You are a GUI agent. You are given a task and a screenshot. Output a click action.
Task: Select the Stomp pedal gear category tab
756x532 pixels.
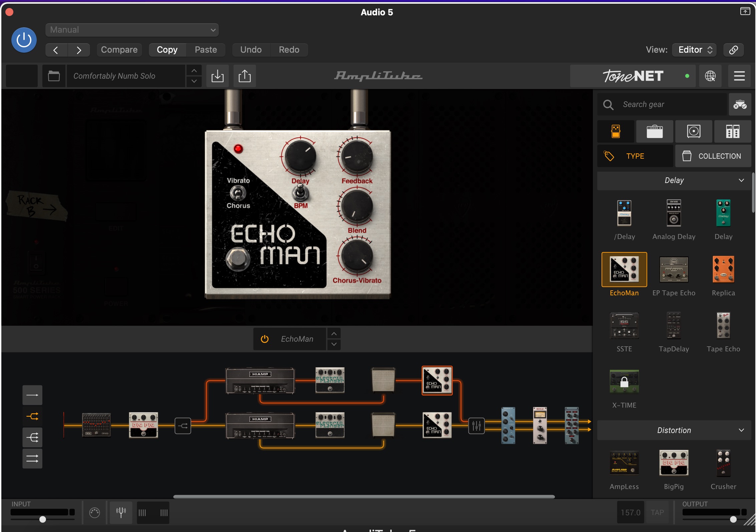click(616, 131)
